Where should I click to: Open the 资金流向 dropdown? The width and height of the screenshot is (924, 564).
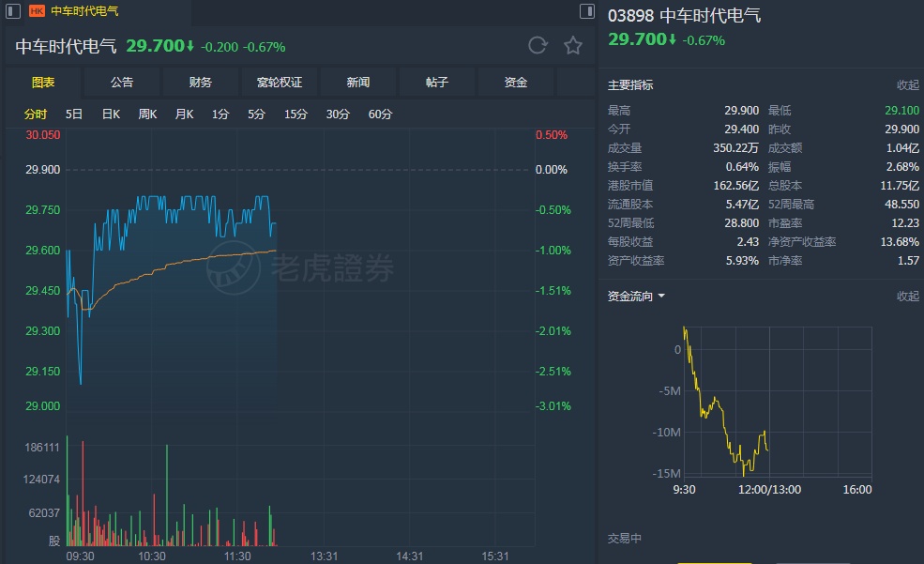point(637,297)
